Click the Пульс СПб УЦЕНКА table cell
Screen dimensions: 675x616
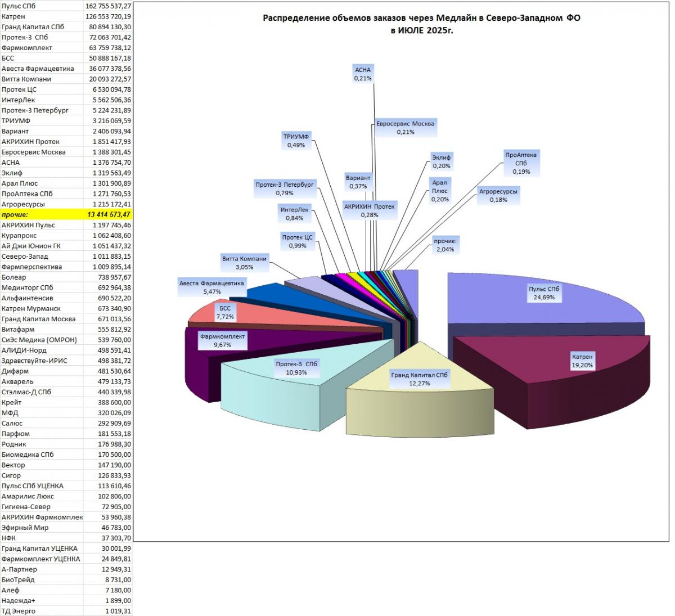42,485
